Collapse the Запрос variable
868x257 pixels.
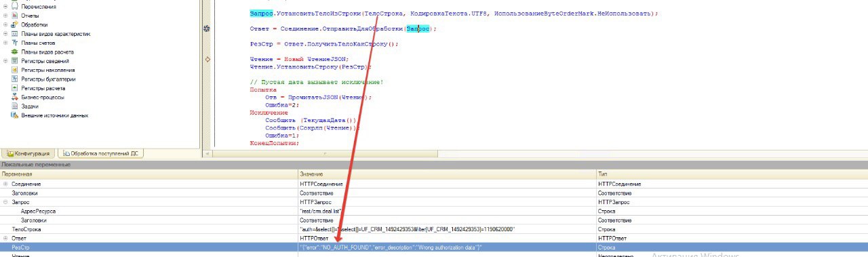5,202
